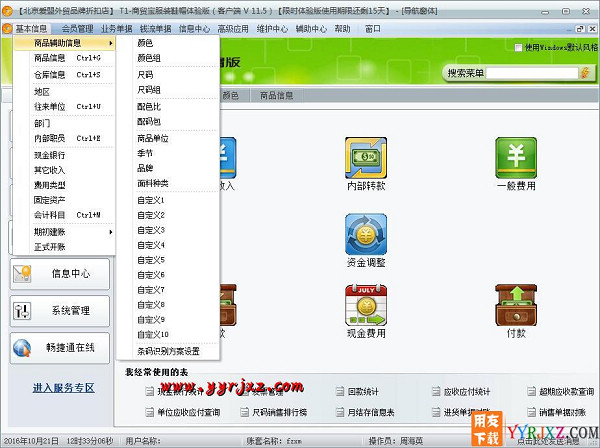Follow the 进入服务专区 link
The height and width of the screenshot is (448, 600).
click(x=62, y=387)
